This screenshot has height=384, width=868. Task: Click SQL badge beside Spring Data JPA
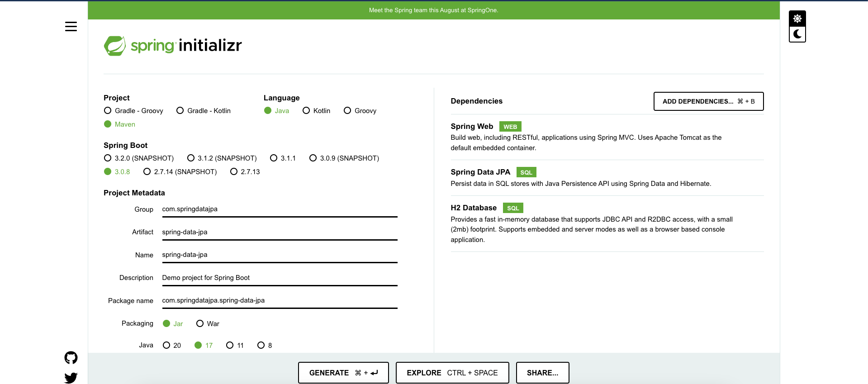[526, 172]
